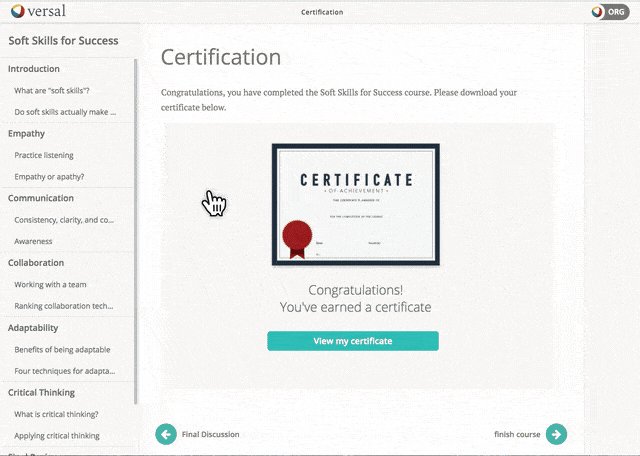Open lesson What are "soft skills"?
The image size is (640, 456).
52,91
